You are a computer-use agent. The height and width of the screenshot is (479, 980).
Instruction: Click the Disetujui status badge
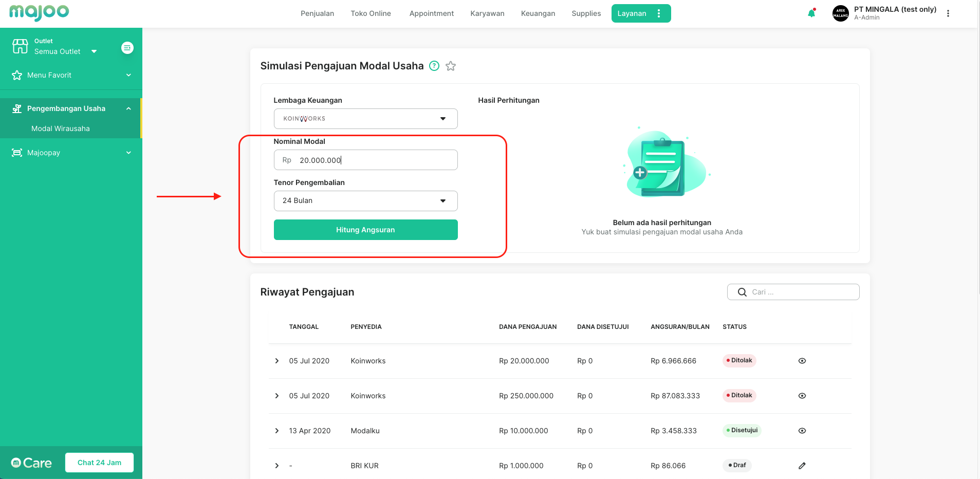742,430
